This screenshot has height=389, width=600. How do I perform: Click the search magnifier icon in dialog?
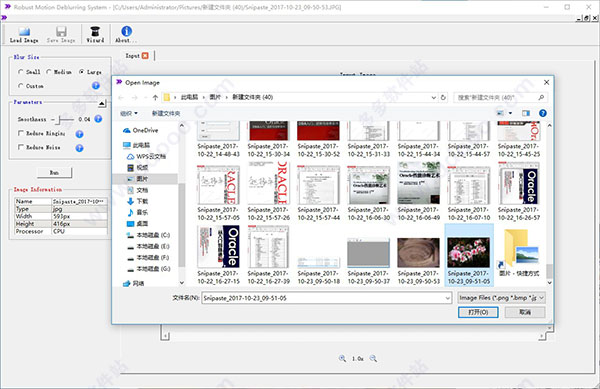click(x=541, y=98)
